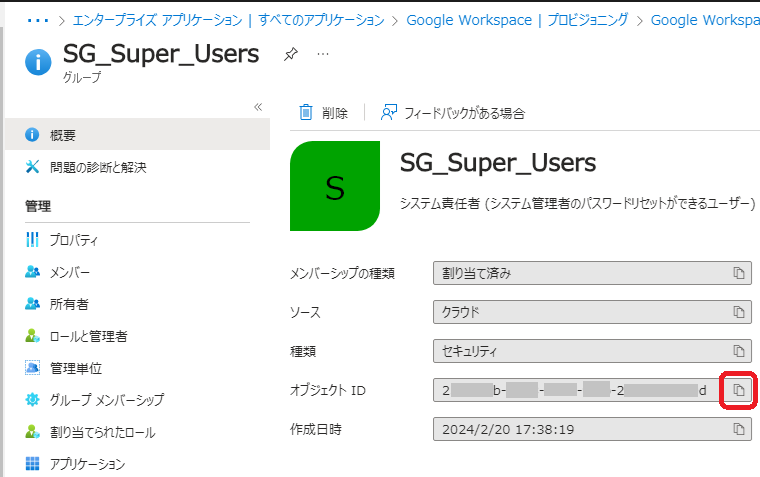Click the グループ メンバーシップ gear icon
The height and width of the screenshot is (477, 760).
click(32, 400)
